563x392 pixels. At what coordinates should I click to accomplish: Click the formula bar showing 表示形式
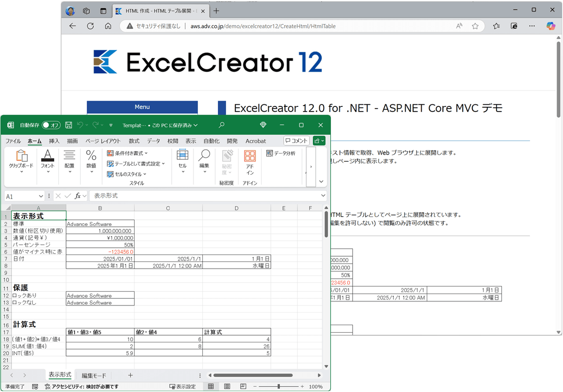[x=205, y=196]
